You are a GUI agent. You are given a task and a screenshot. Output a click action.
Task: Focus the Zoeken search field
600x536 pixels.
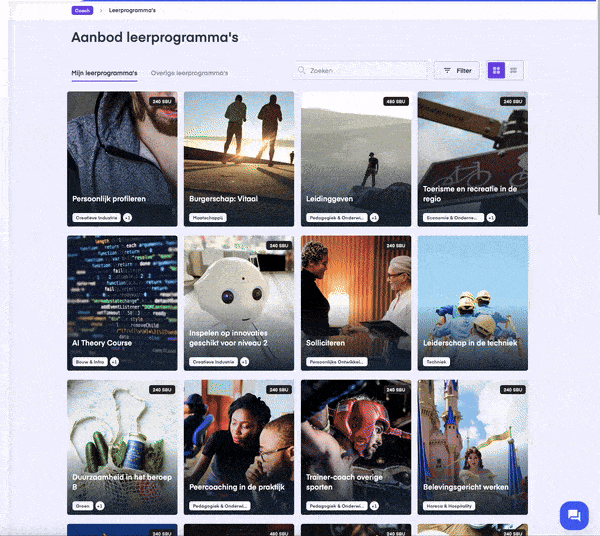click(x=361, y=70)
